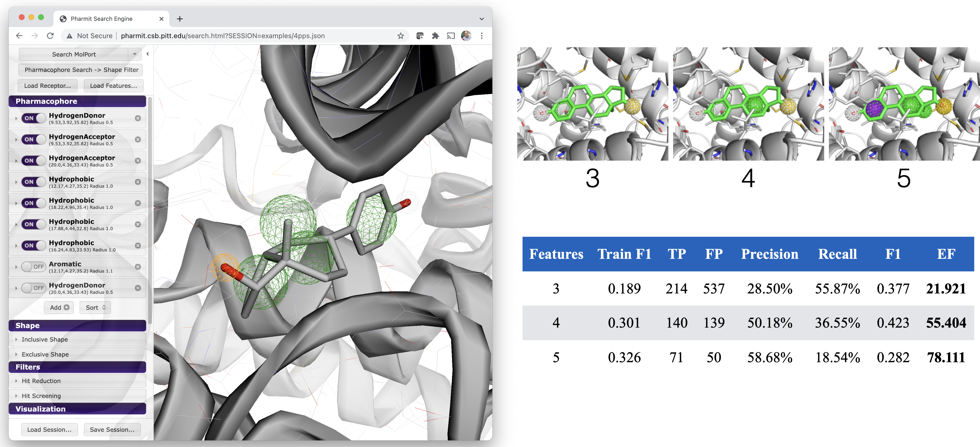Turn on the Aromatic feature toggle

point(34,267)
